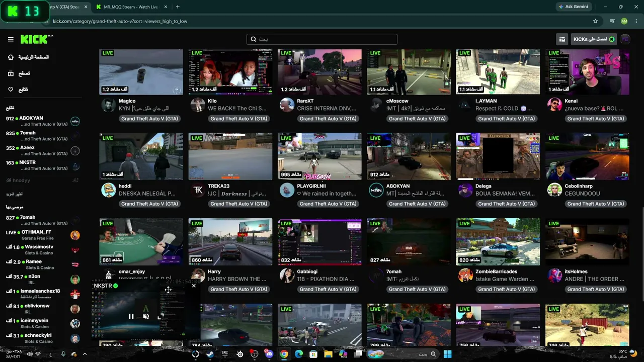Expand the followed channels list with show more

click(14, 194)
